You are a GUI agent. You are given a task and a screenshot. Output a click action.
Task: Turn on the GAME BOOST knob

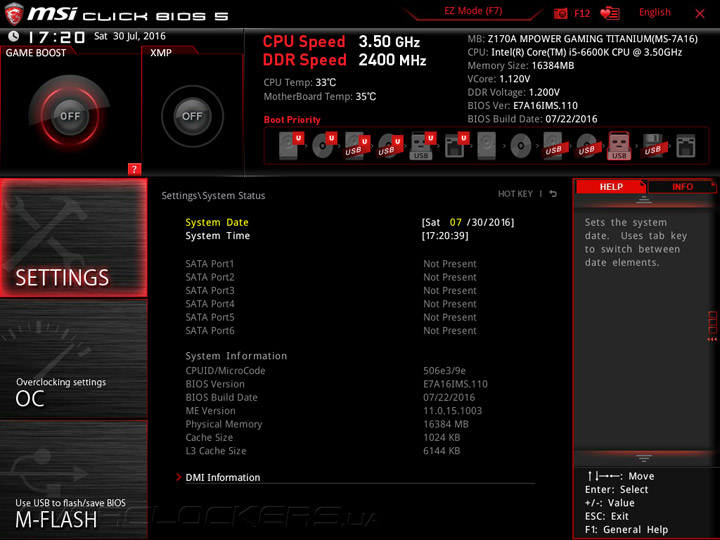[70, 116]
